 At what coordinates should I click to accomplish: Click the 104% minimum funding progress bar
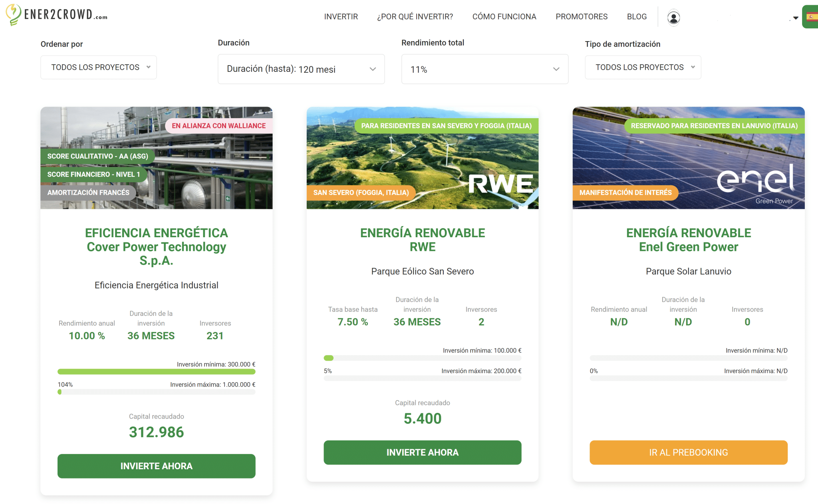[157, 372]
